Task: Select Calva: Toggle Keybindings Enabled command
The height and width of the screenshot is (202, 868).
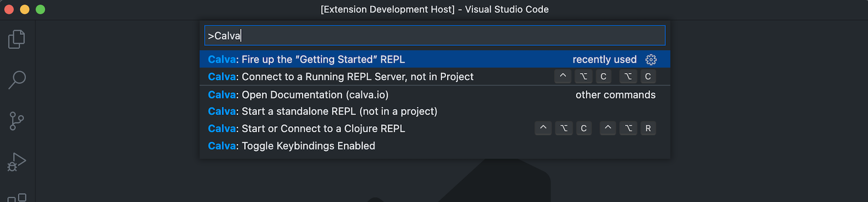Action: 291,146
